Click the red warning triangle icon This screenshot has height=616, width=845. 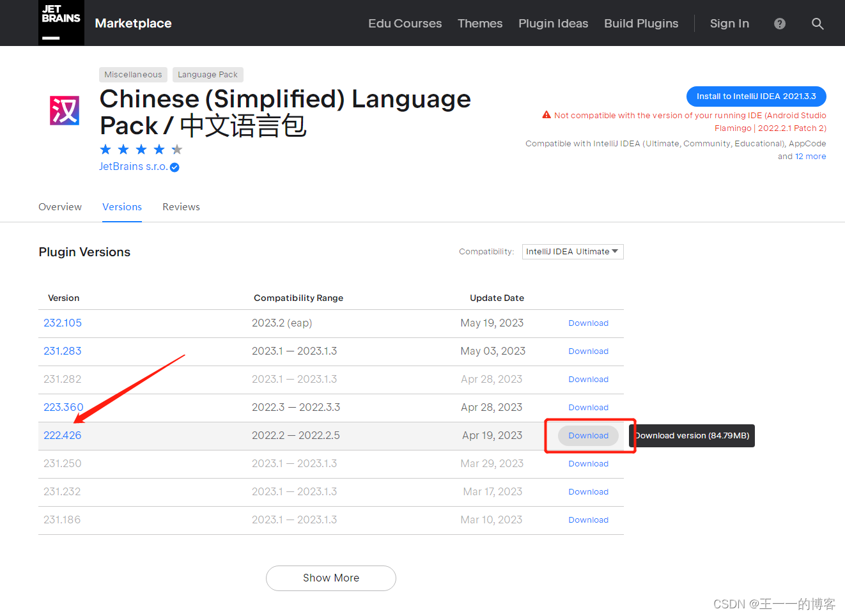[547, 115]
